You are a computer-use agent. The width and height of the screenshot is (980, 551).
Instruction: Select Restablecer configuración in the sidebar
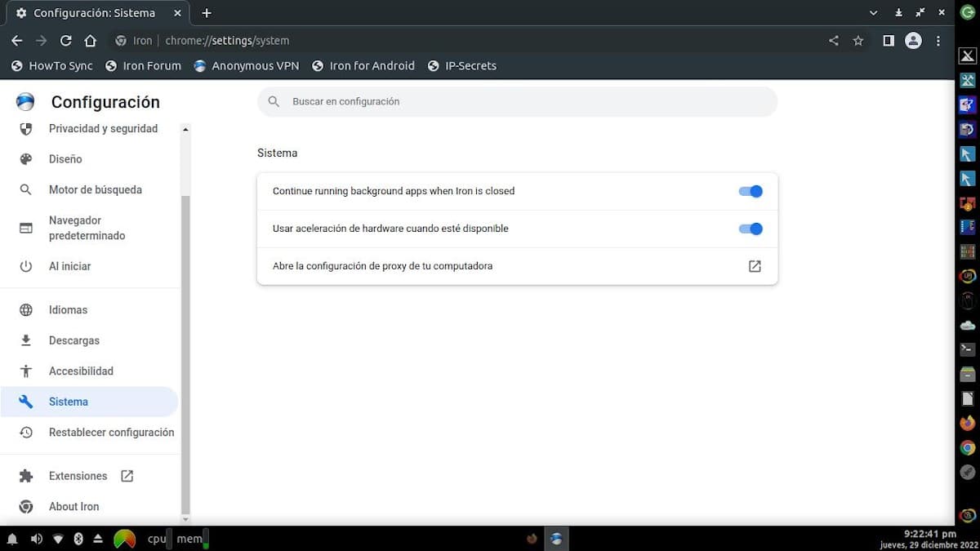click(x=111, y=432)
